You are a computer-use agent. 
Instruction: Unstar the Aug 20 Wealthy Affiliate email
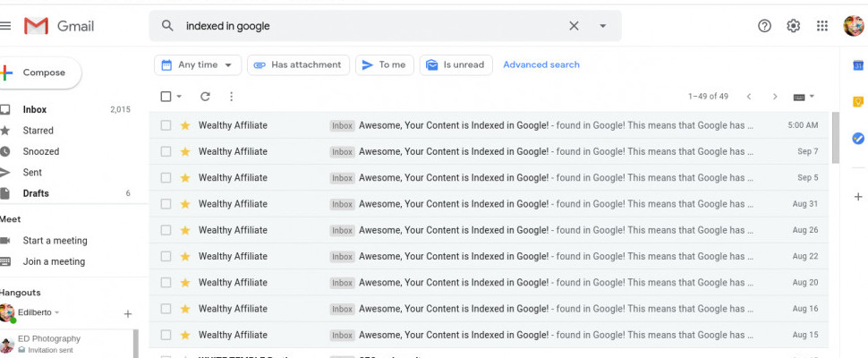185,283
